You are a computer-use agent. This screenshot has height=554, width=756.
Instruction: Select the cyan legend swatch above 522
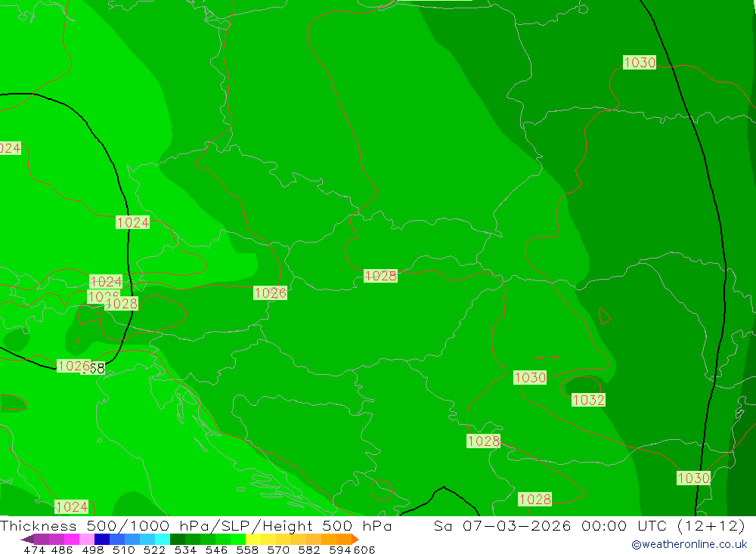click(163, 539)
